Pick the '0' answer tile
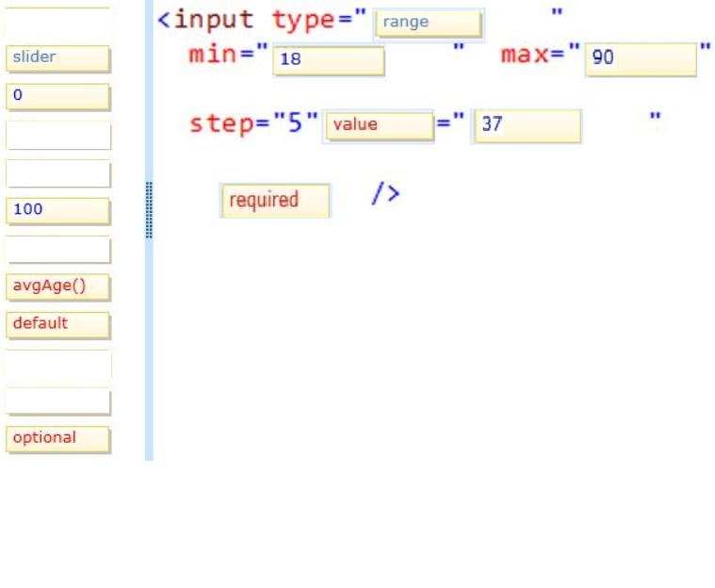Image resolution: width=715 pixels, height=588 pixels. coord(57,96)
